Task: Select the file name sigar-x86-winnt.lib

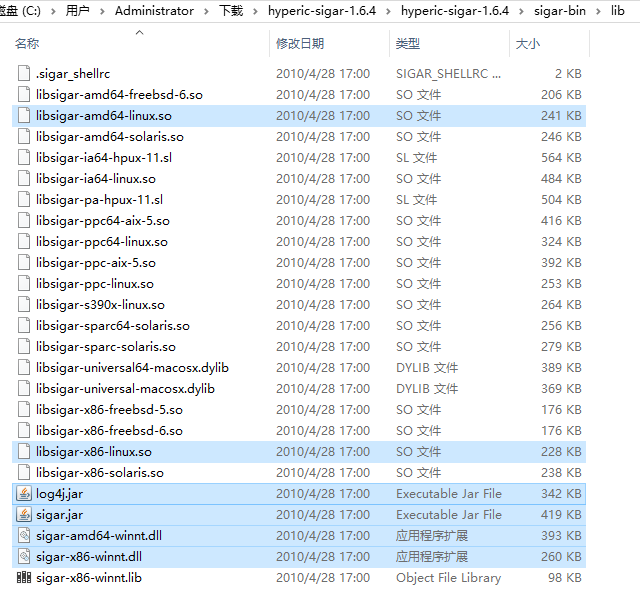Action: click(89, 578)
